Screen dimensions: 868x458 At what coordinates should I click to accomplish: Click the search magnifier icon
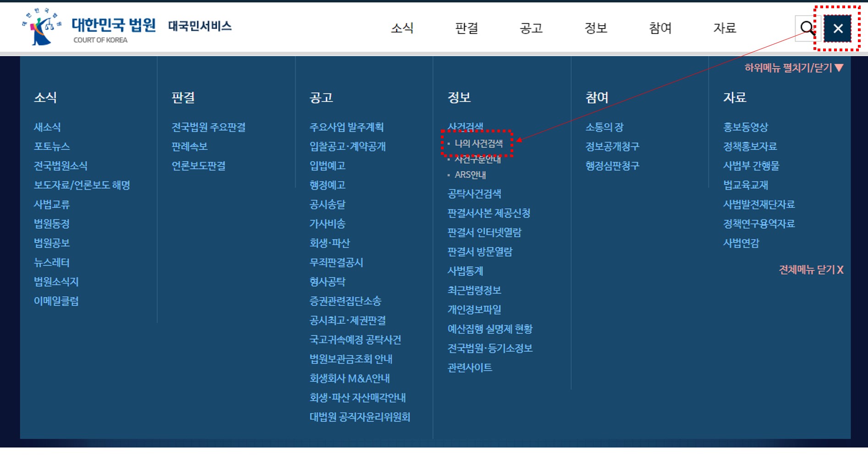tap(808, 28)
